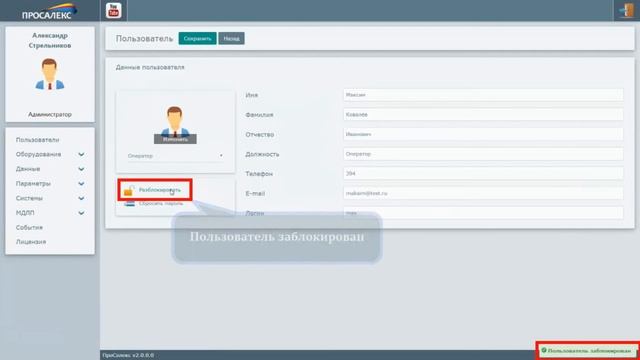This screenshot has width=640, height=360.
Task: Open the События menu item
Action: pyautogui.click(x=29, y=227)
